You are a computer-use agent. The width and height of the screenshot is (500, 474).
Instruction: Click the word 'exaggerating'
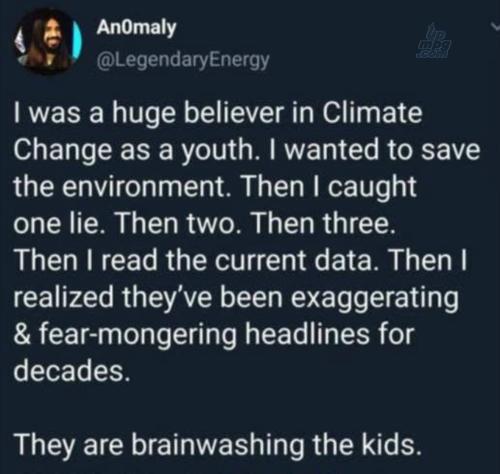(375, 298)
